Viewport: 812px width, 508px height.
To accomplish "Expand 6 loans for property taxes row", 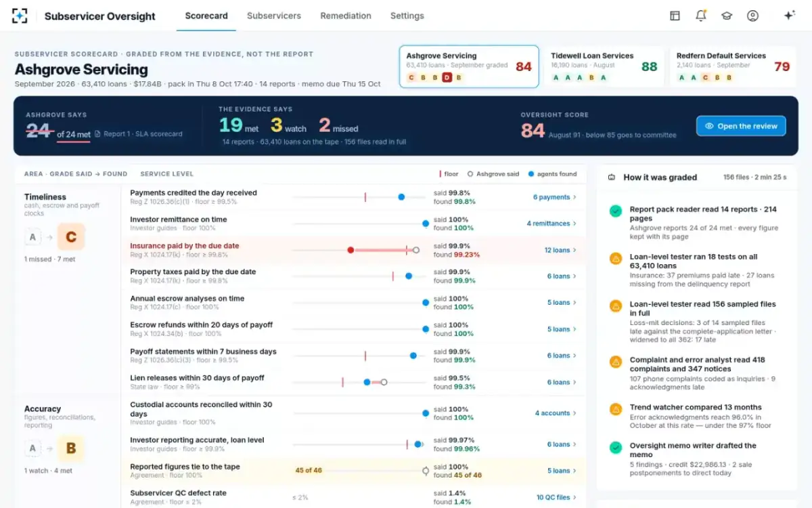I will point(562,276).
